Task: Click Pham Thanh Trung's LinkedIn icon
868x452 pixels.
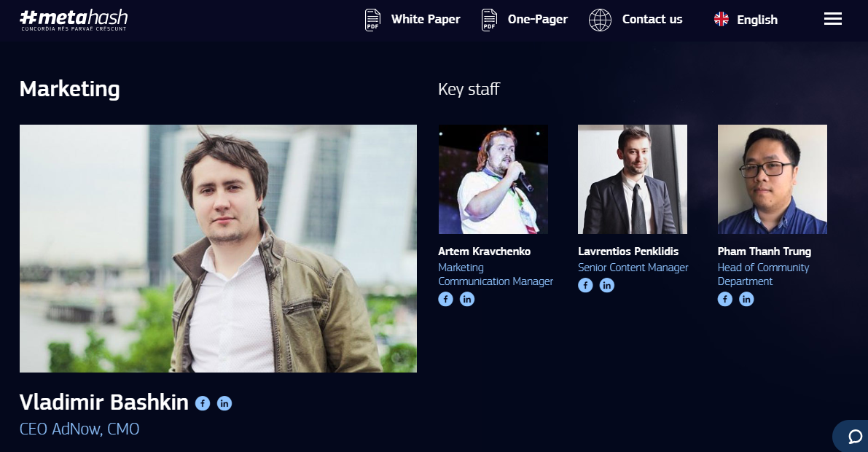Action: (746, 299)
